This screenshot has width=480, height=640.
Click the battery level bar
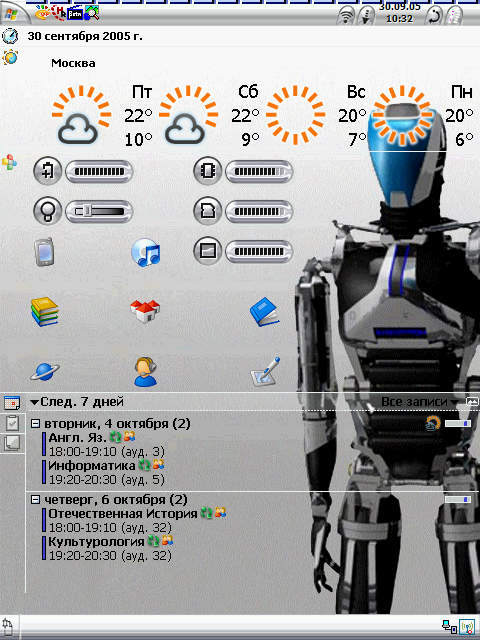pyautogui.click(x=99, y=171)
